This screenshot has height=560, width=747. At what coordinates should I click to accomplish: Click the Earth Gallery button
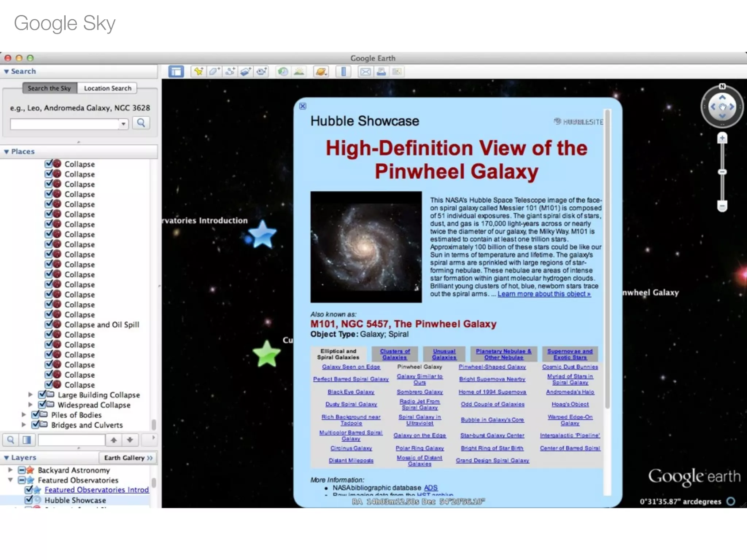point(128,458)
